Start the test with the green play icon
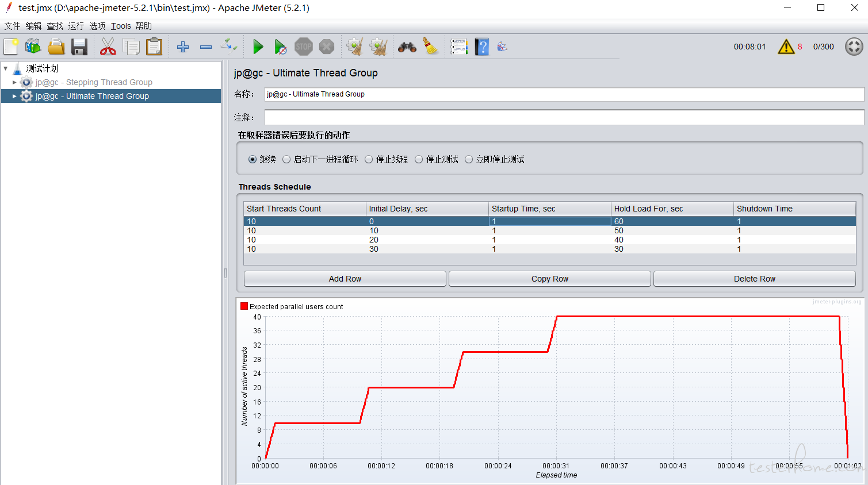This screenshot has height=485, width=868. coord(258,47)
